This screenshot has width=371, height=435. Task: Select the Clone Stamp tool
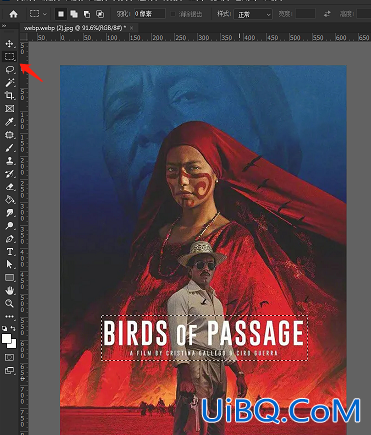point(9,161)
